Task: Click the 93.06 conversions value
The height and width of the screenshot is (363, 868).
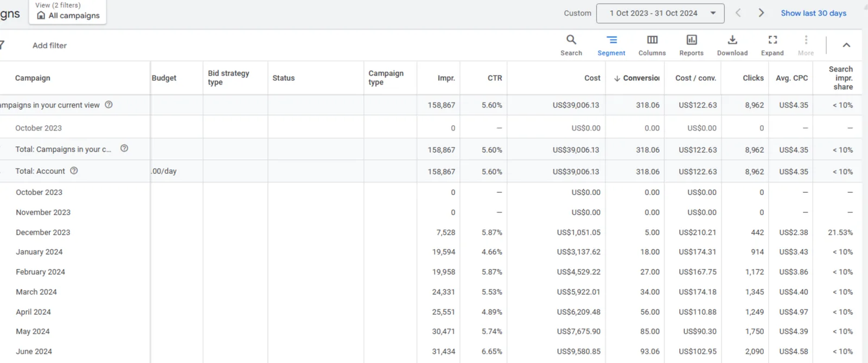Action: point(650,352)
